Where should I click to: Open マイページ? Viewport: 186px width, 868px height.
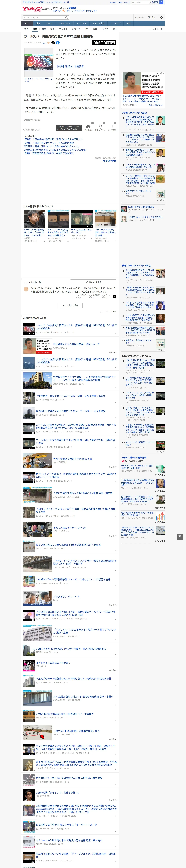point(139,18)
